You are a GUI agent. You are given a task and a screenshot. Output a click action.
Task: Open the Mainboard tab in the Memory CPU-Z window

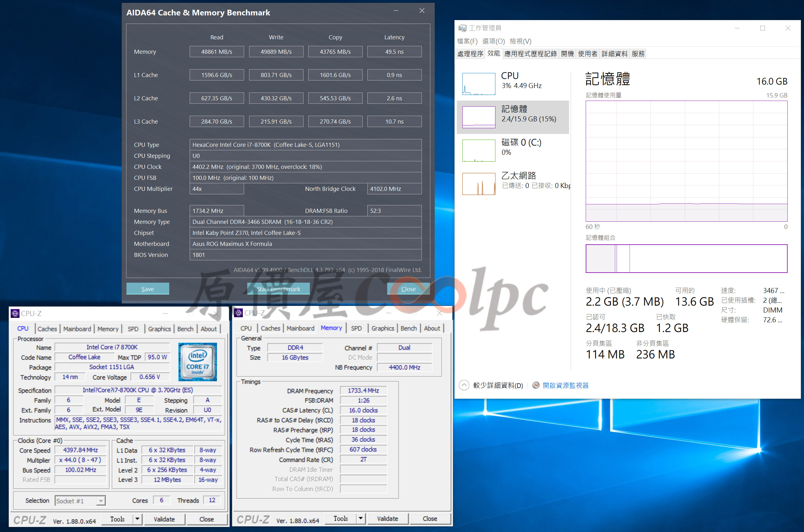coord(300,328)
